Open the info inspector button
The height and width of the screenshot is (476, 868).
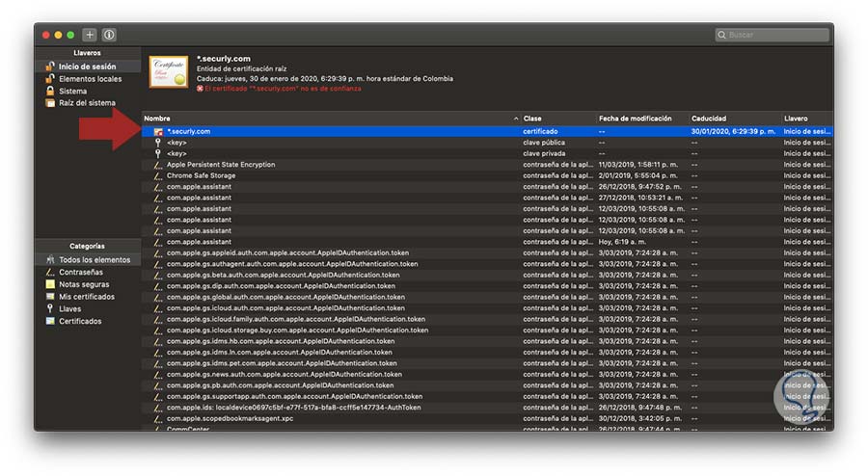click(109, 35)
